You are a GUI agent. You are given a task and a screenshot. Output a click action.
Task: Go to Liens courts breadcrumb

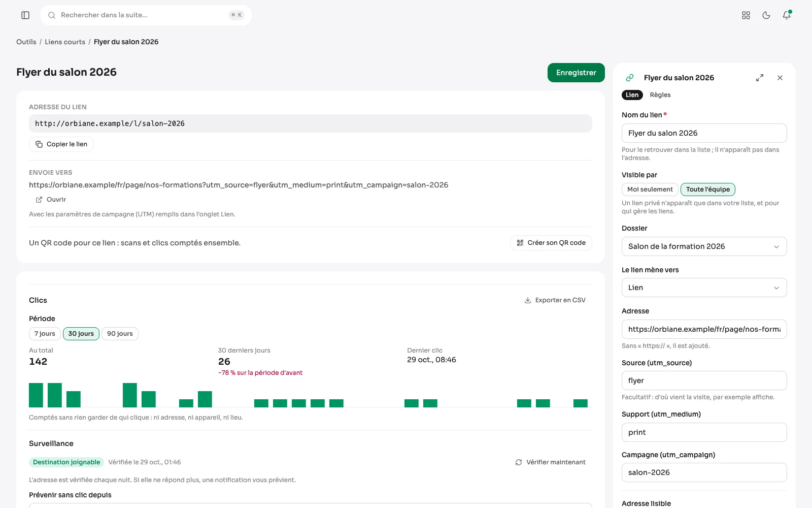pyautogui.click(x=65, y=42)
